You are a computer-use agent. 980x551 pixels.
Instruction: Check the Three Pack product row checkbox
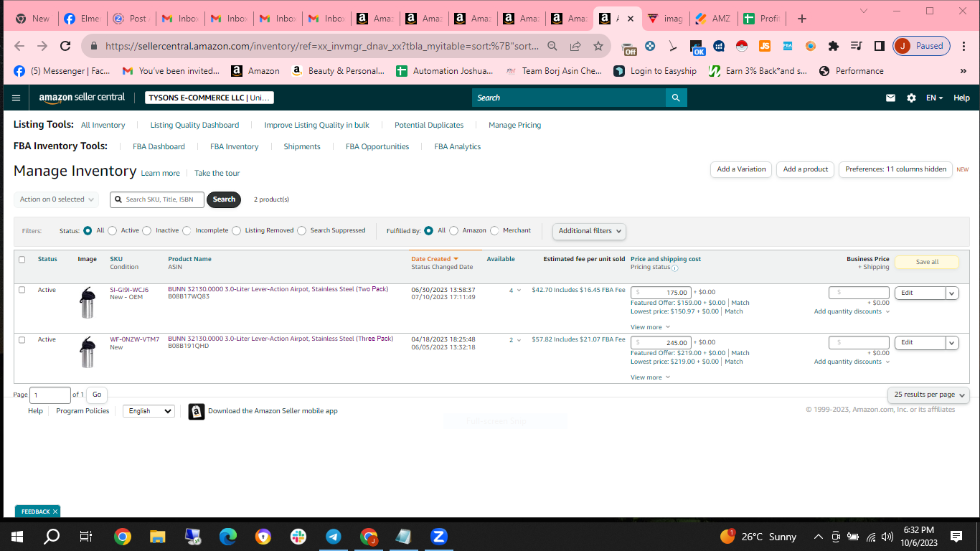click(x=22, y=340)
